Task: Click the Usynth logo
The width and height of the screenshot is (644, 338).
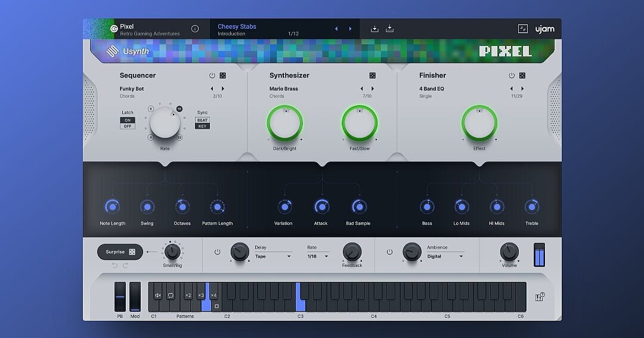Action: [x=128, y=51]
